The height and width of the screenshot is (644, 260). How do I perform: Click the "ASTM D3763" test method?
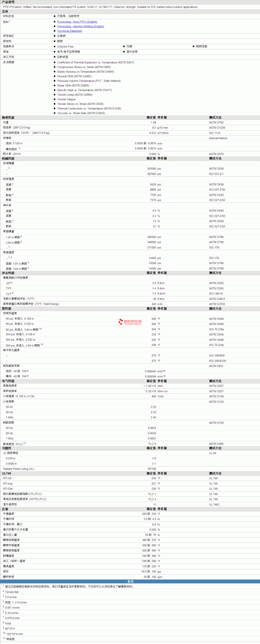(x=217, y=304)
